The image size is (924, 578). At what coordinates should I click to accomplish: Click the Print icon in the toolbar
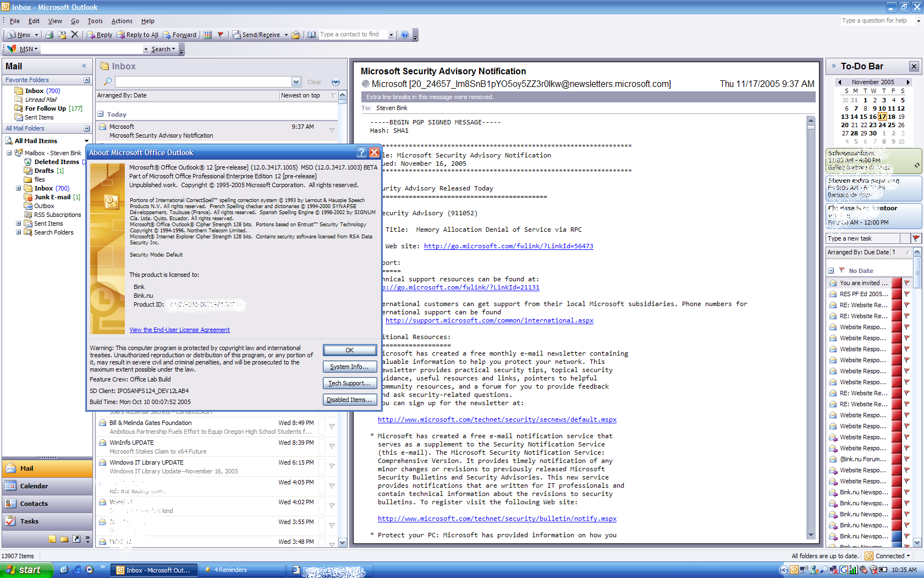[50, 35]
